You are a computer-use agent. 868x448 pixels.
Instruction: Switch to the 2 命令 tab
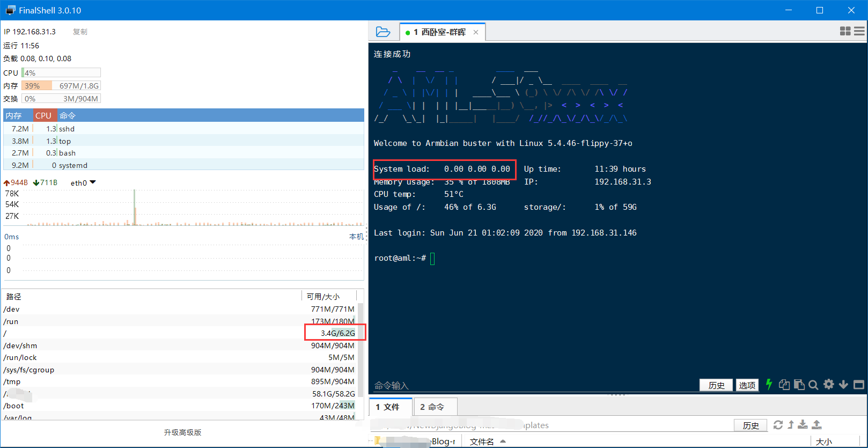435,407
